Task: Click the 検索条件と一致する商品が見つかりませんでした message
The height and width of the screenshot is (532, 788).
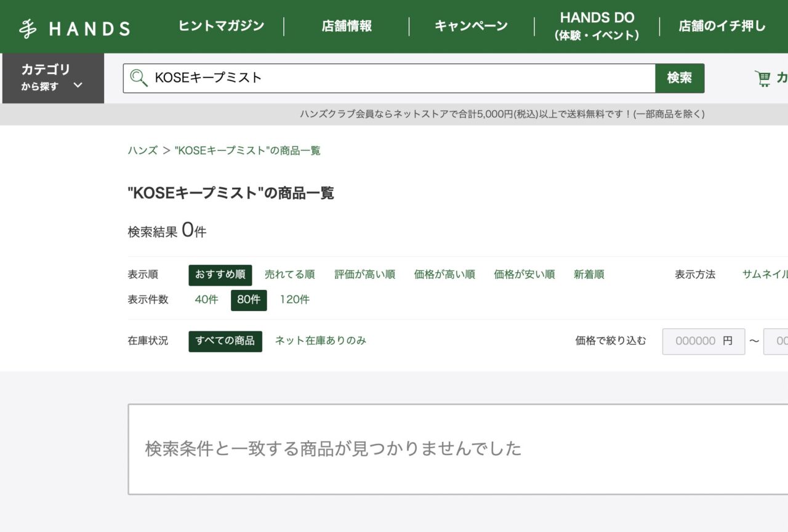Action: [x=333, y=448]
